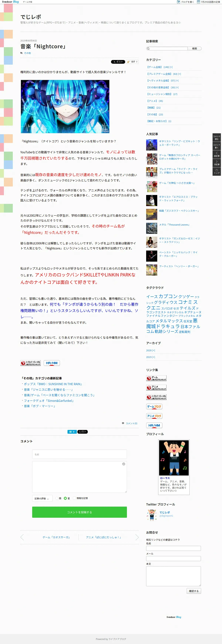Click the 確認する button in contact form
222x644 pixels.
(194, 591)
